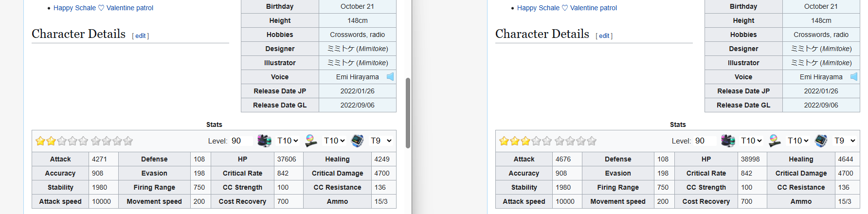Select Attack value 4676 in right window
Image resolution: width=868 pixels, height=214 pixels.
(563, 159)
